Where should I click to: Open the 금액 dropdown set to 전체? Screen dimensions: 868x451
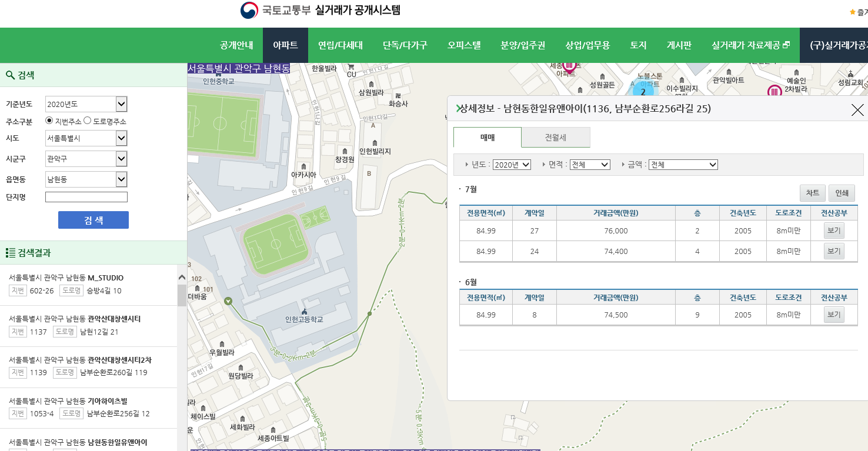[683, 165]
